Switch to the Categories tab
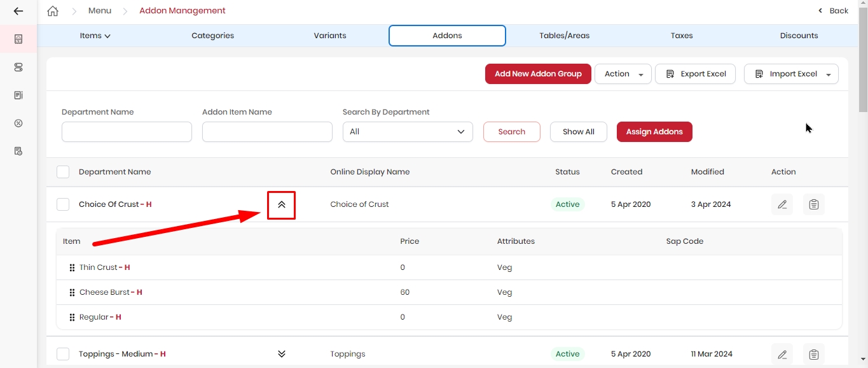The height and width of the screenshot is (368, 868). point(213,36)
